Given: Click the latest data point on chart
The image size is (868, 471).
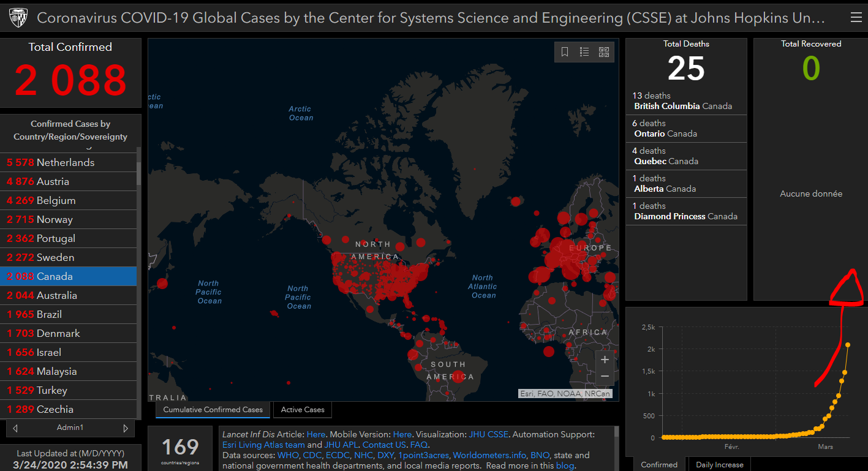Looking at the screenshot, I should (x=848, y=345).
